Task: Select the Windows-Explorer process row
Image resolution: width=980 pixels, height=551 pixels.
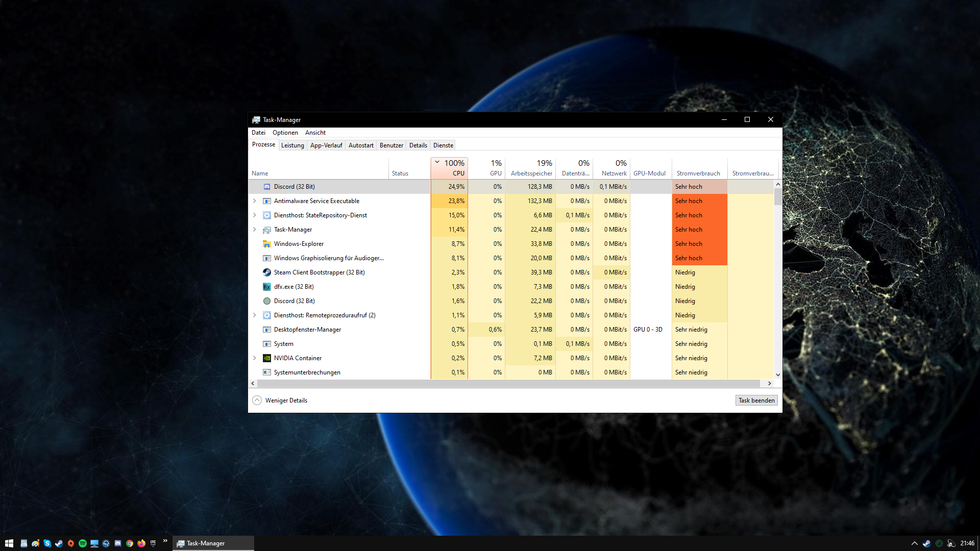Action: coord(327,244)
